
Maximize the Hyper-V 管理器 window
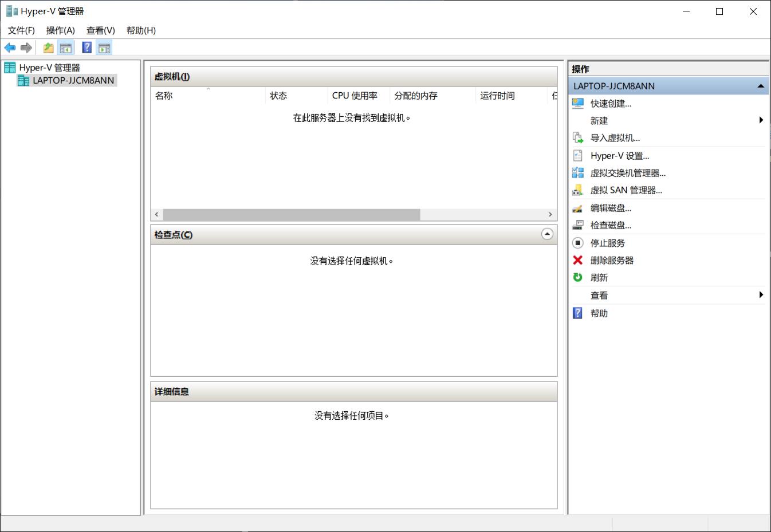pyautogui.click(x=719, y=11)
